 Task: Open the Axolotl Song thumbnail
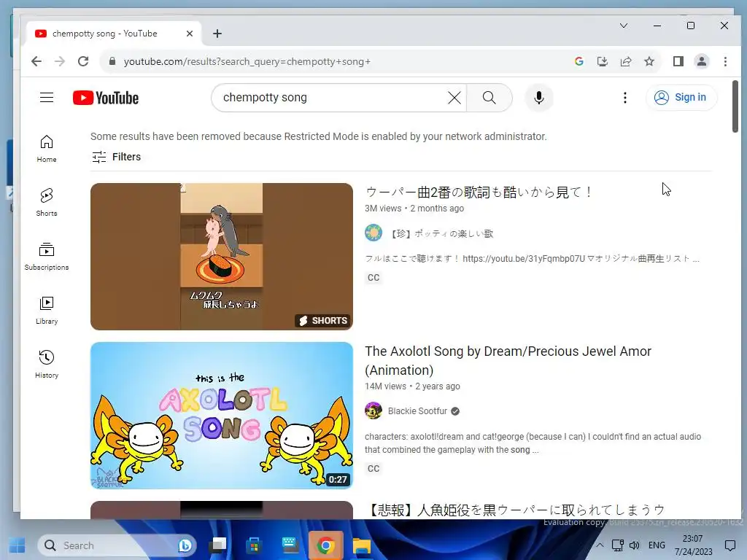[x=222, y=415]
